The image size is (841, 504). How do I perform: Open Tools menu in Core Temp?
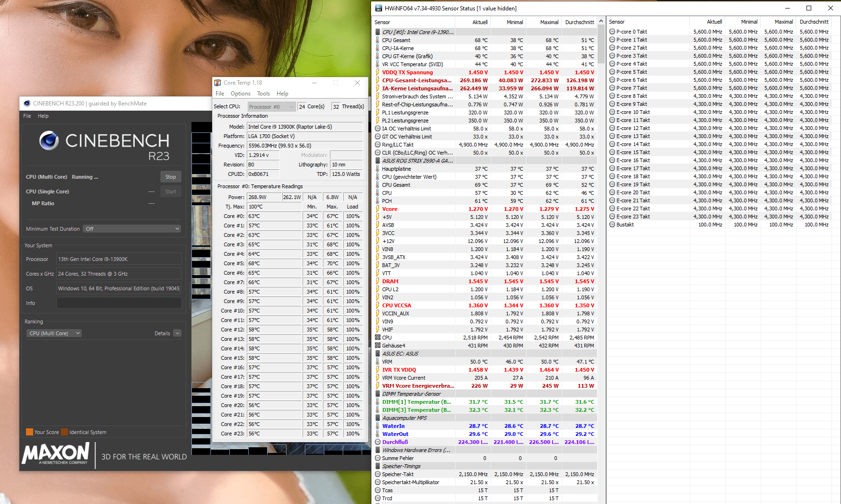[x=263, y=94]
